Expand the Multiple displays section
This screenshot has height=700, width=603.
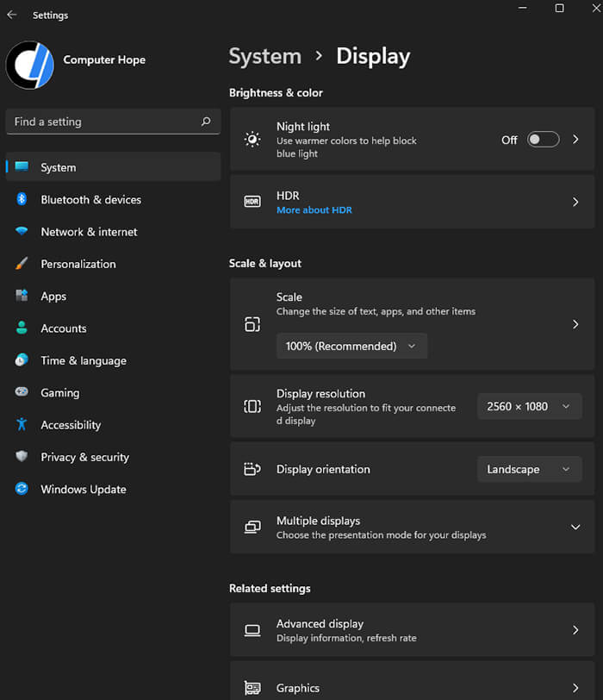[575, 527]
